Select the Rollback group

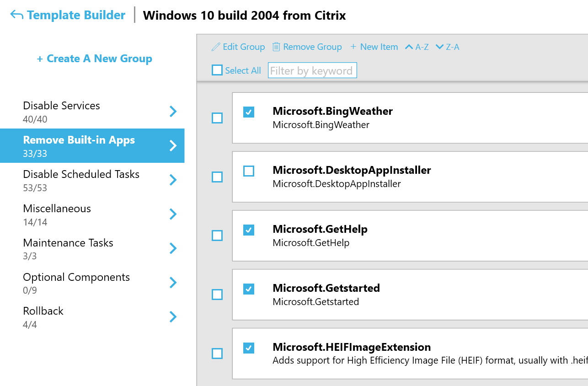[92, 317]
